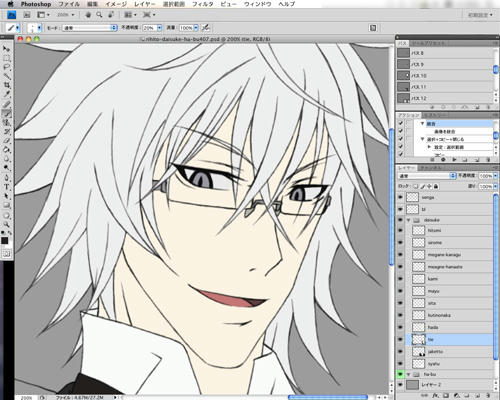
Task: Select the Crop tool
Action: point(6,86)
